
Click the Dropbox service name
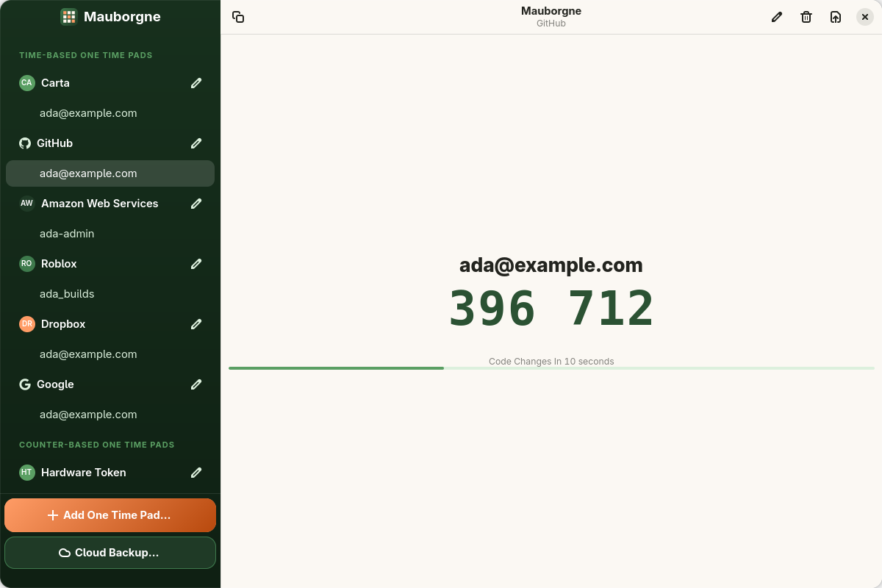tap(63, 324)
